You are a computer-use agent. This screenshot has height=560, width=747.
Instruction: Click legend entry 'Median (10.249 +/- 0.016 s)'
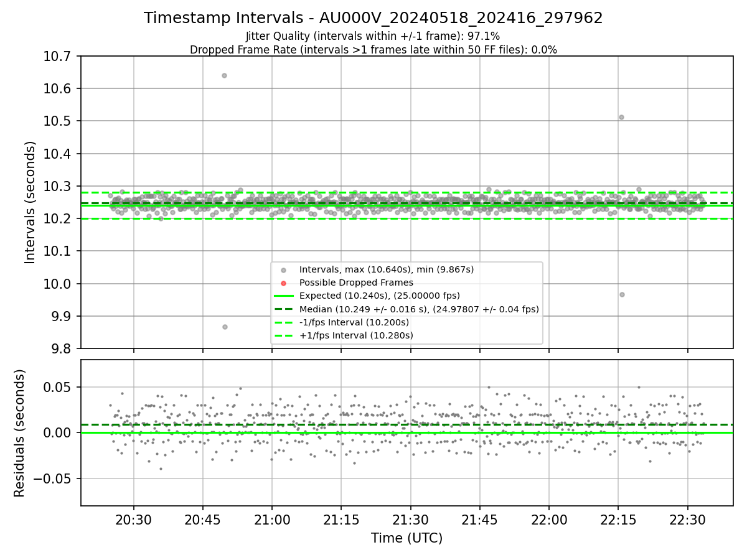click(x=419, y=309)
